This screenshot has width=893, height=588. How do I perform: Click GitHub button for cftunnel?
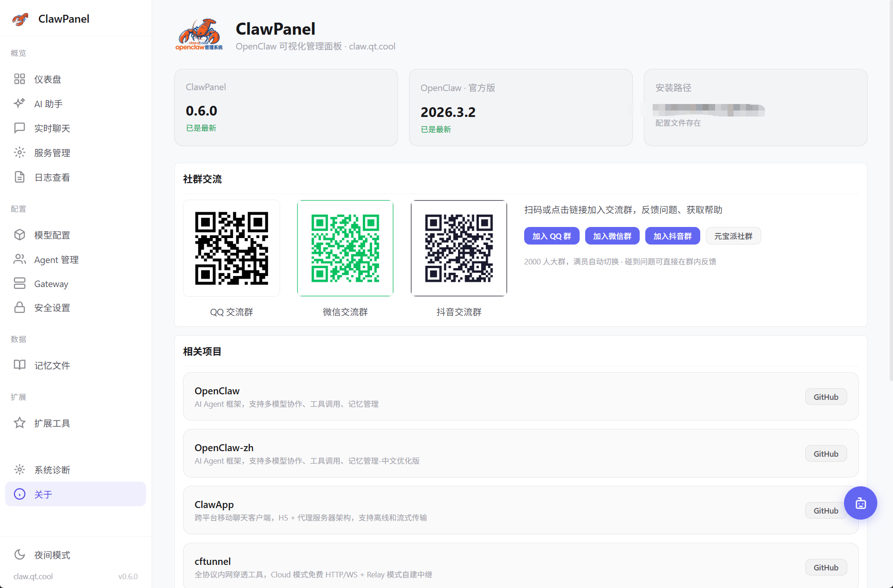click(826, 567)
